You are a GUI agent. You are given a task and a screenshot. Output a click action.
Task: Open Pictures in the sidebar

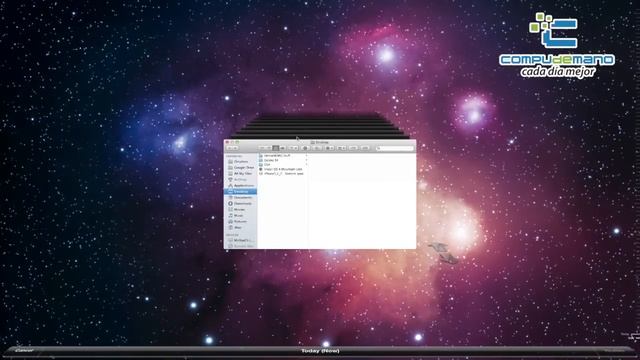[x=241, y=221]
